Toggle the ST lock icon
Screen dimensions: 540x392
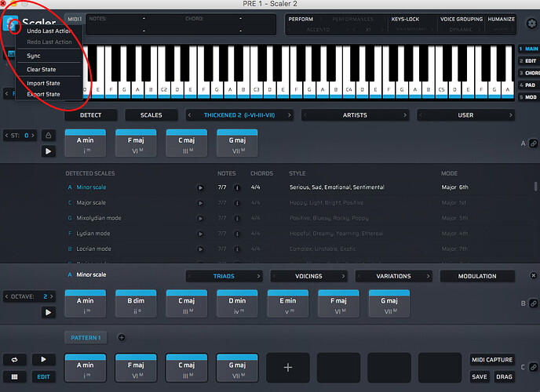click(48, 136)
